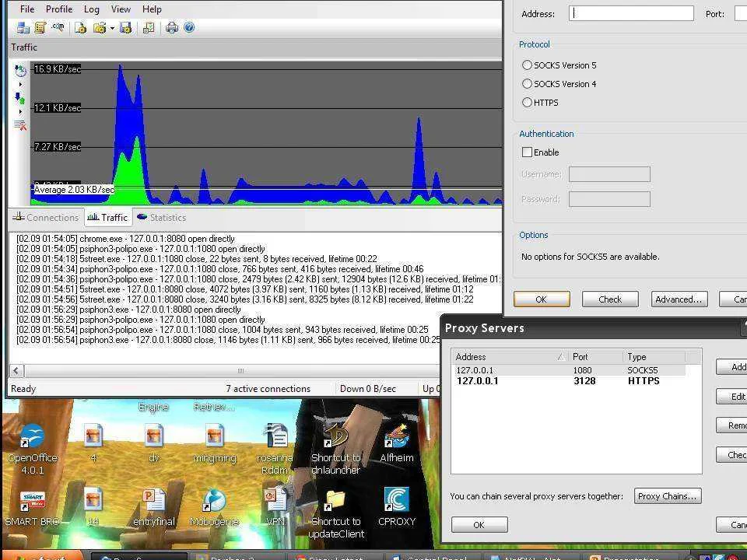Select the HTTPS protocol radio button
The width and height of the screenshot is (747, 560).
(x=527, y=103)
